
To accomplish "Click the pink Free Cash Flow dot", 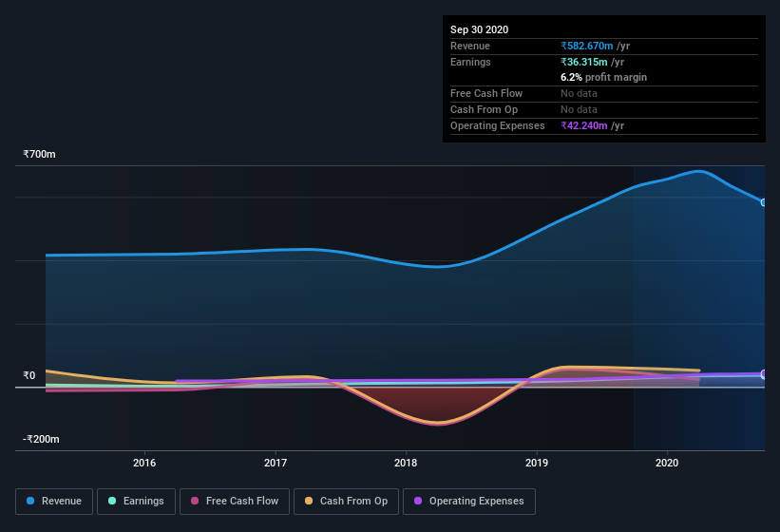I will [195, 501].
